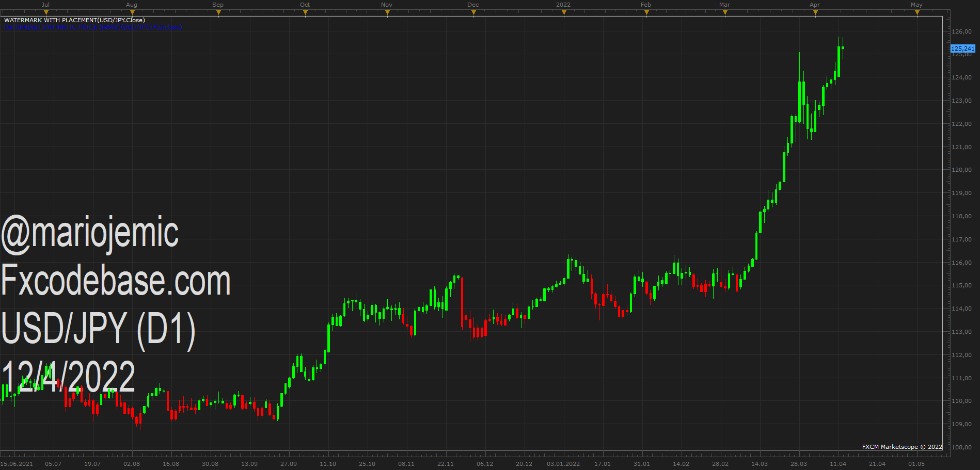Click the Sep month marker triangle
This screenshot has width=980, height=470.
click(219, 13)
